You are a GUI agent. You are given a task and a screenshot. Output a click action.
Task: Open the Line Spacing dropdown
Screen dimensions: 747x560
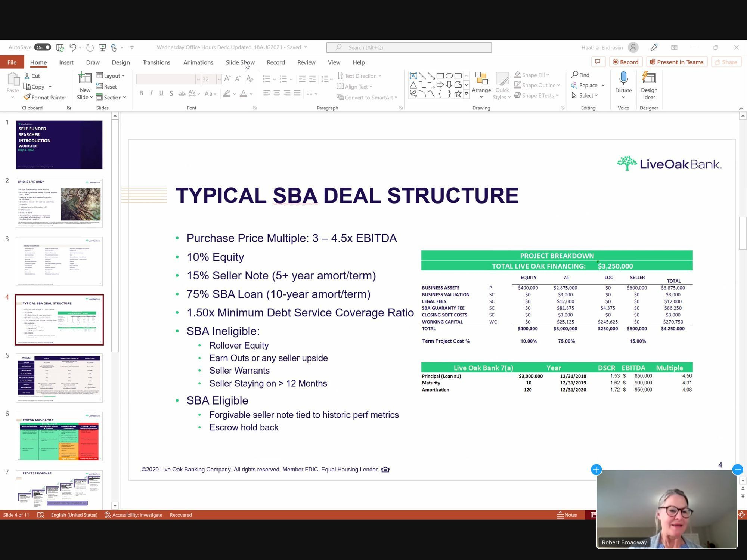coord(326,79)
